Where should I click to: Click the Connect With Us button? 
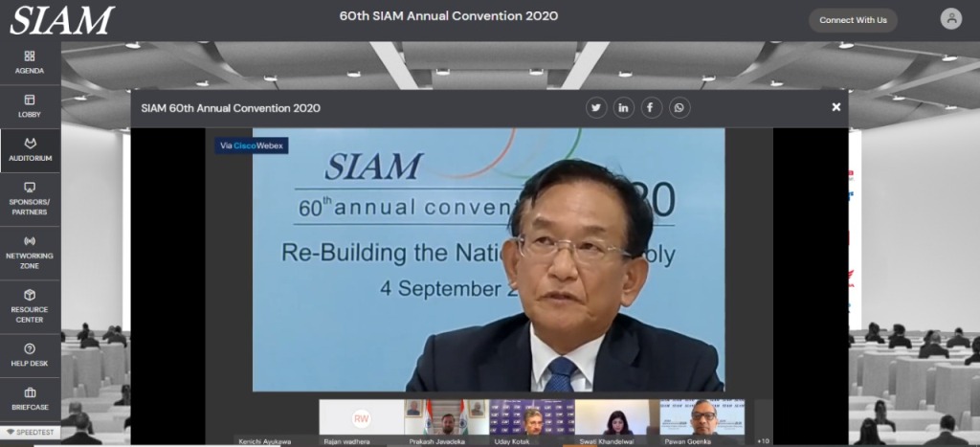853,20
